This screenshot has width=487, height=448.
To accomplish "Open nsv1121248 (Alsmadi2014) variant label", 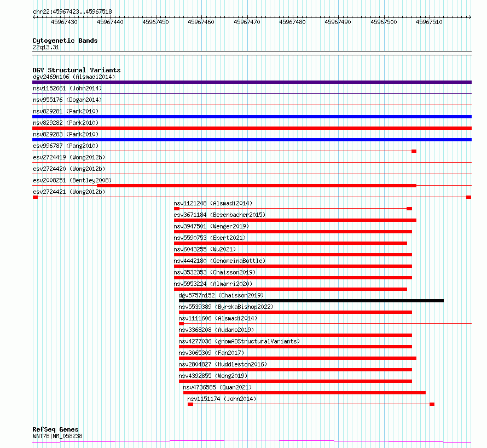I will tap(213, 203).
